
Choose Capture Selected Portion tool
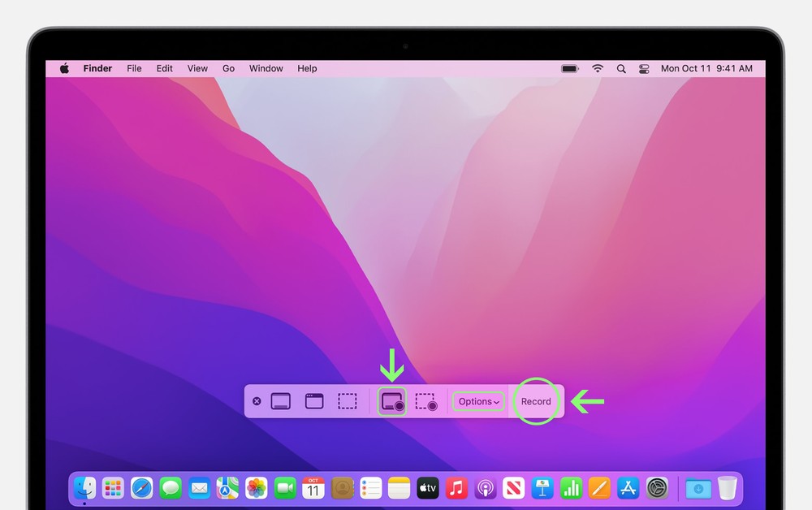point(348,401)
